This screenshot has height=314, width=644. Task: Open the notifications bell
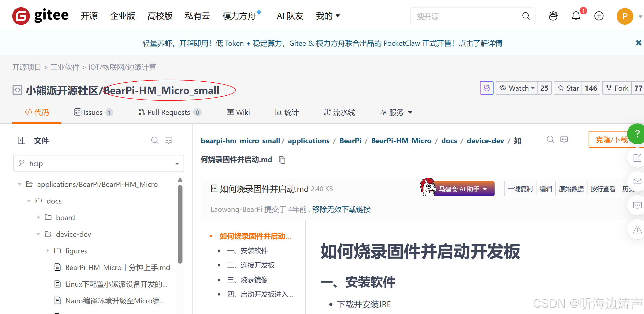click(x=576, y=16)
